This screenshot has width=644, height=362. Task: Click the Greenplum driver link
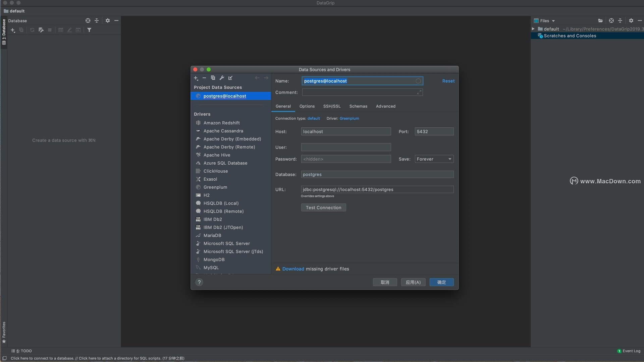[349, 119]
